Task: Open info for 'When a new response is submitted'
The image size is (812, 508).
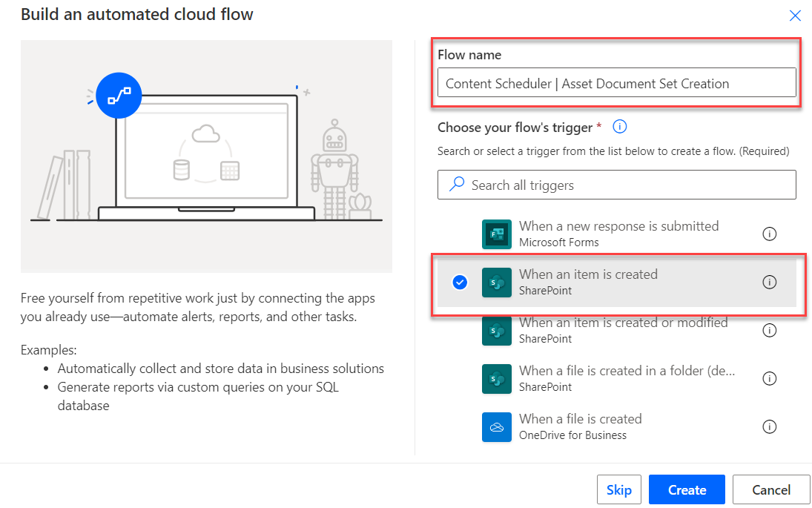Action: [769, 234]
